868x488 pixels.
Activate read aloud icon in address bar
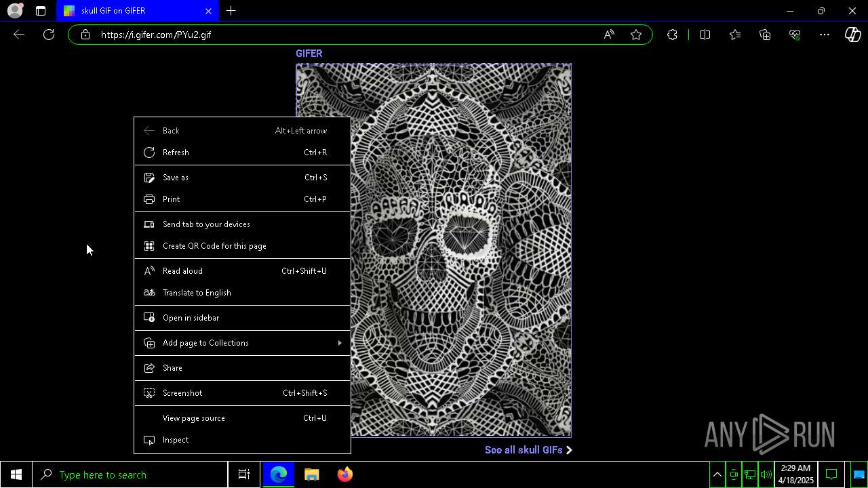point(609,35)
